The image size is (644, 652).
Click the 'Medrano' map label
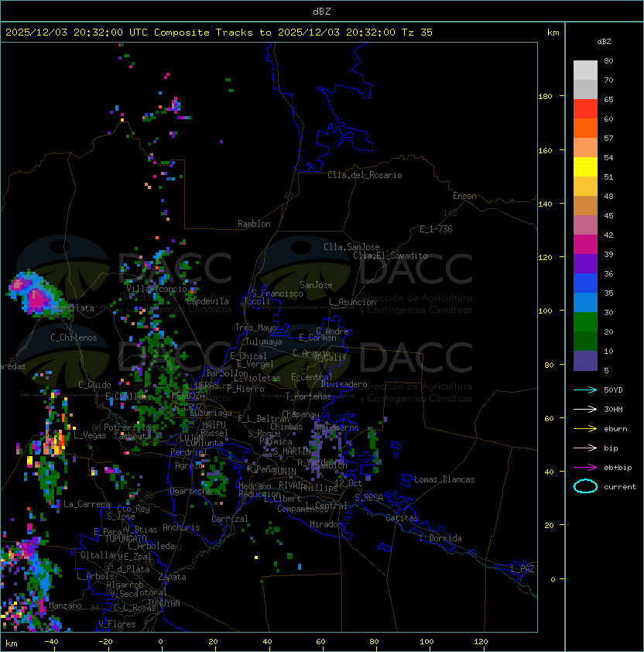(255, 486)
